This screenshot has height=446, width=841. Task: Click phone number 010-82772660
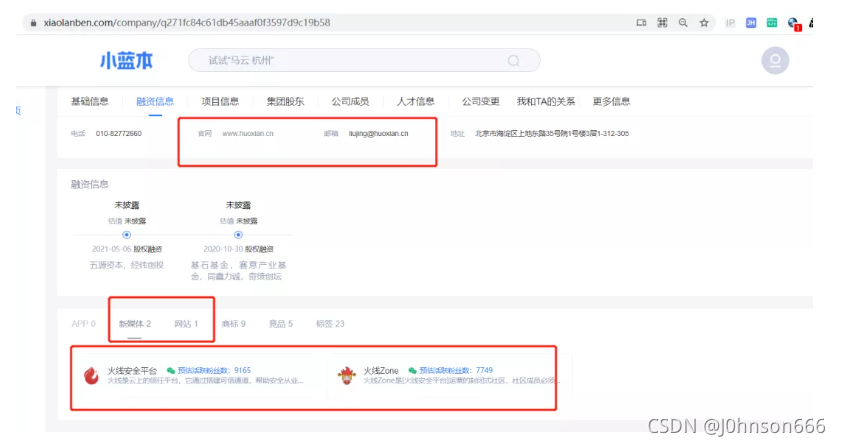[119, 133]
